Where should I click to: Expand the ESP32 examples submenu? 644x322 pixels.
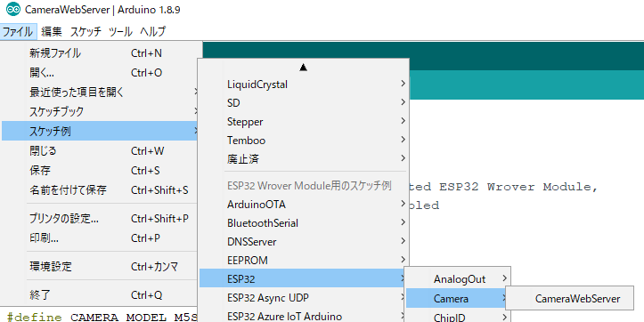[303, 279]
